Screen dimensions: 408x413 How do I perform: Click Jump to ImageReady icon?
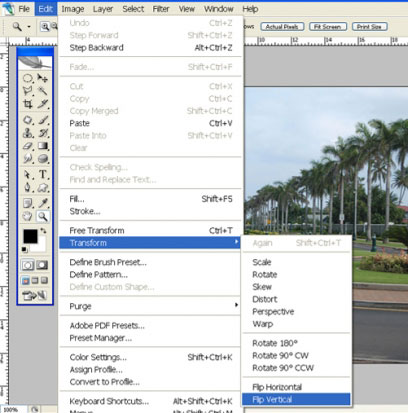coord(35,295)
